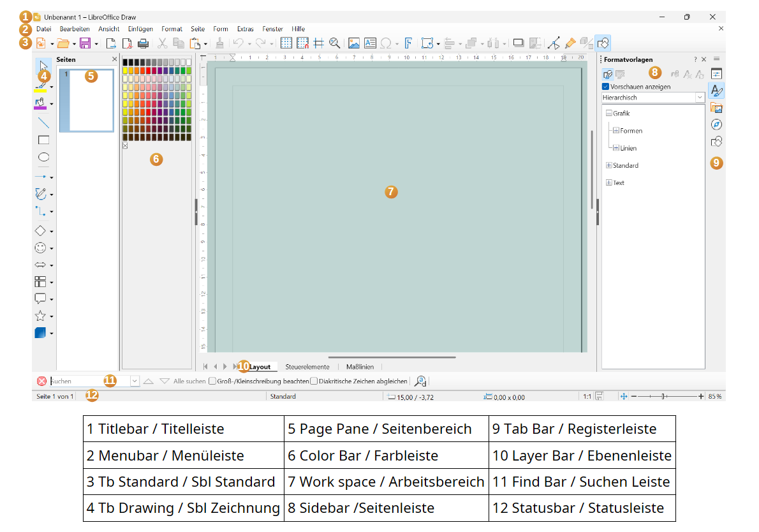Viewport: 759px width, 532px height.
Task: Click the find next down arrow
Action: (x=165, y=381)
